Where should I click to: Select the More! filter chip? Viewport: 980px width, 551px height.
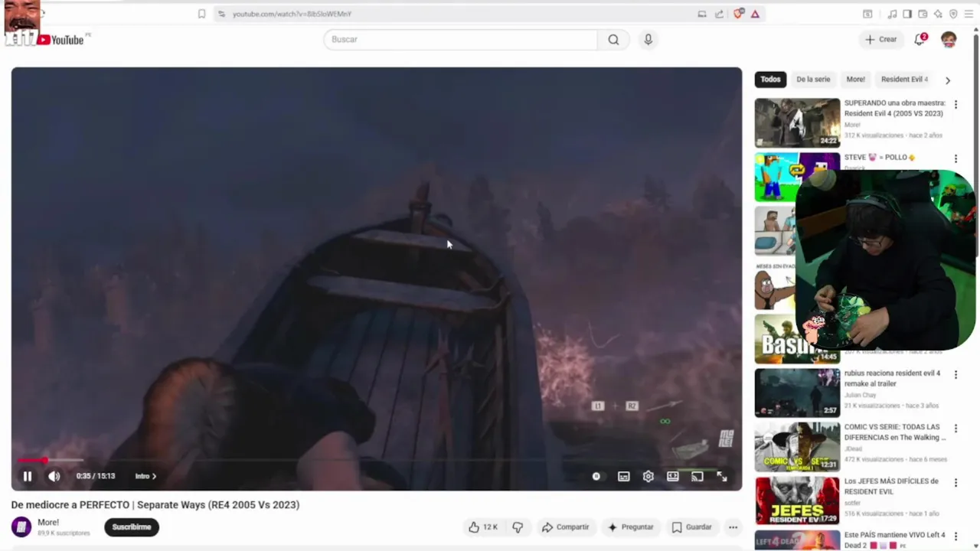coord(855,79)
